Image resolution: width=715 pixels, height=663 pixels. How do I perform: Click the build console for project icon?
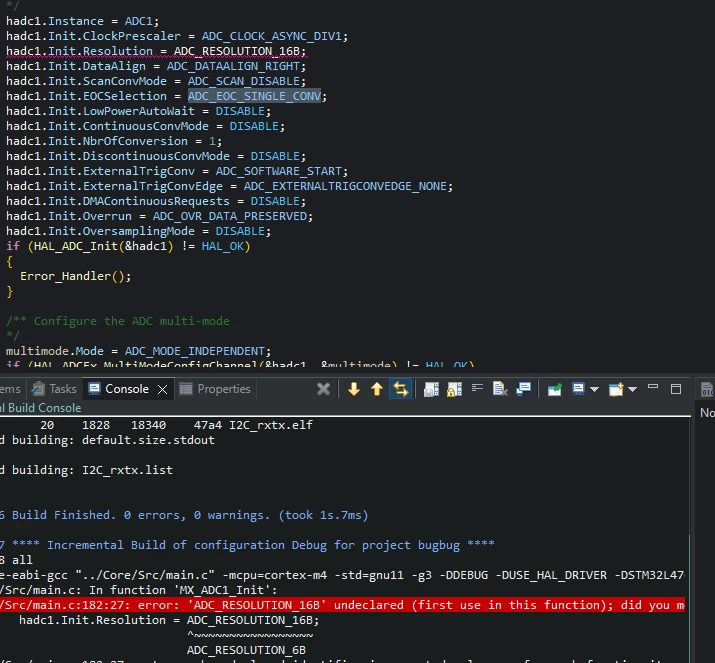click(523, 389)
